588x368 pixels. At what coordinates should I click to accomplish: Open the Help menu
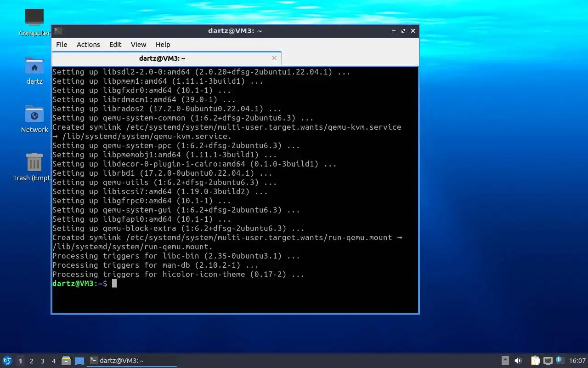pyautogui.click(x=163, y=45)
